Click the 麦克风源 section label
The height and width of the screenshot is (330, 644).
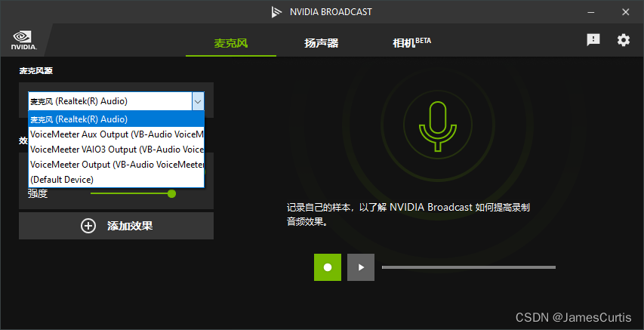click(x=35, y=71)
